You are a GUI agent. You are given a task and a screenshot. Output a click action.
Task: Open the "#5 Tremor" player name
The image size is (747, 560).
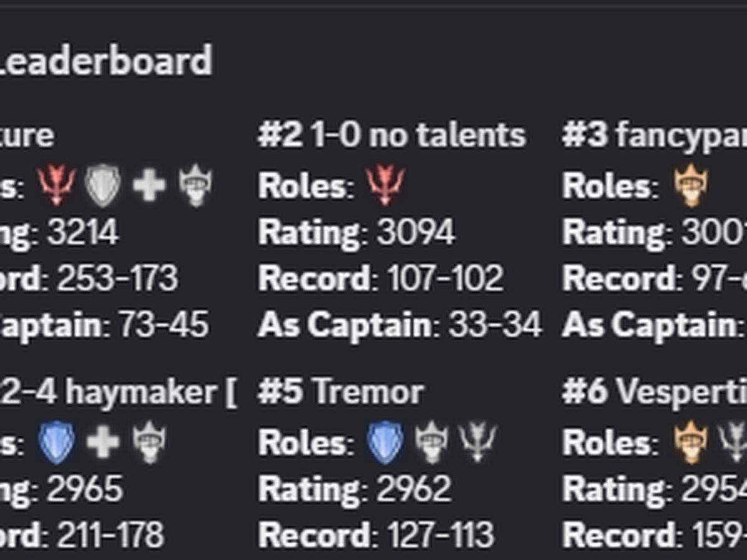tap(341, 392)
